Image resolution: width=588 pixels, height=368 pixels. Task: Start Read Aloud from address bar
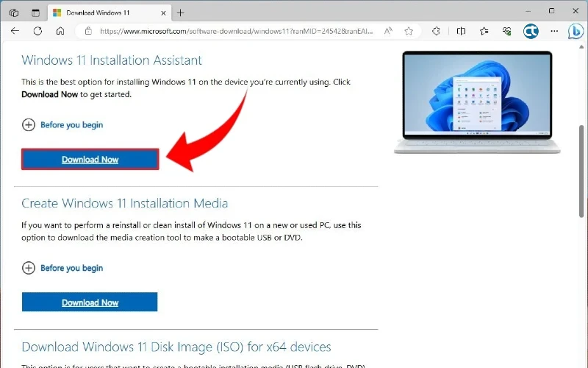(x=388, y=31)
